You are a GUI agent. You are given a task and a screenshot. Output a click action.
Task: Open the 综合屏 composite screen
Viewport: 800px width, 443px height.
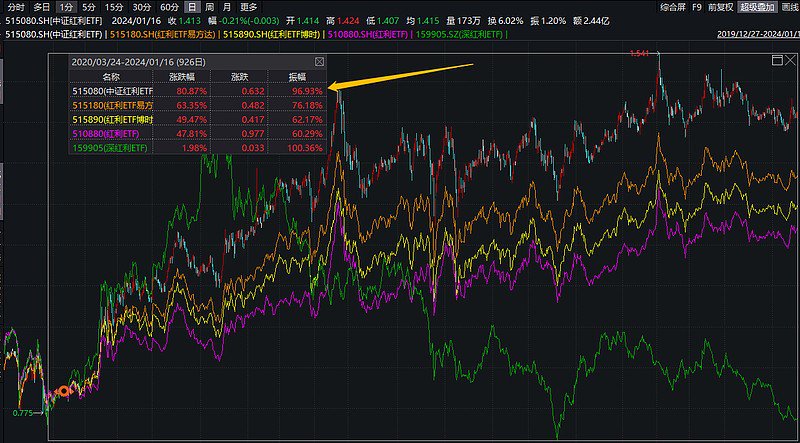(x=672, y=7)
